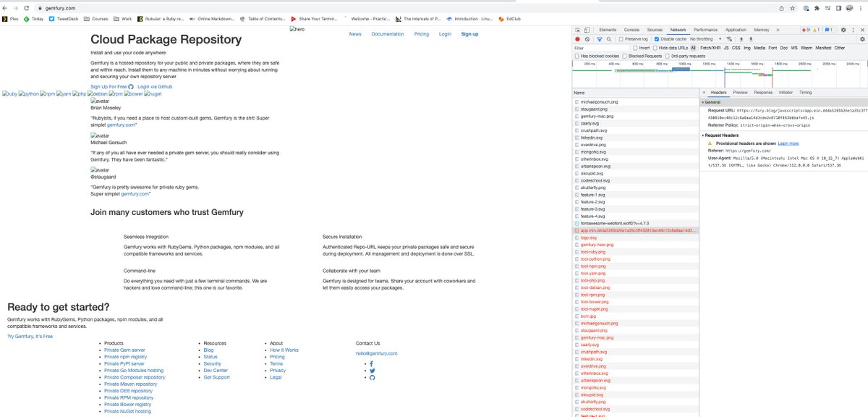
Task: Stop recording the network log
Action: click(578, 39)
